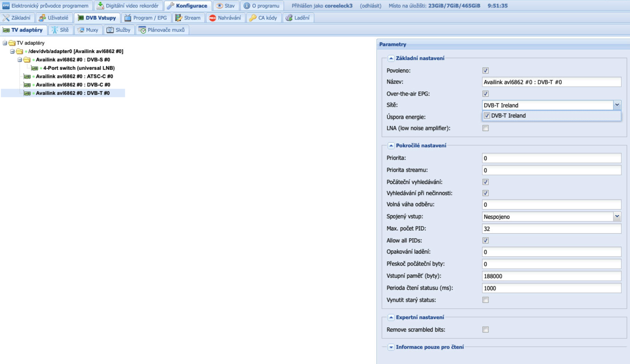The height and width of the screenshot is (364, 630).
Task: Uncheck the Over-the-air EPG checkbox
Action: (x=485, y=94)
